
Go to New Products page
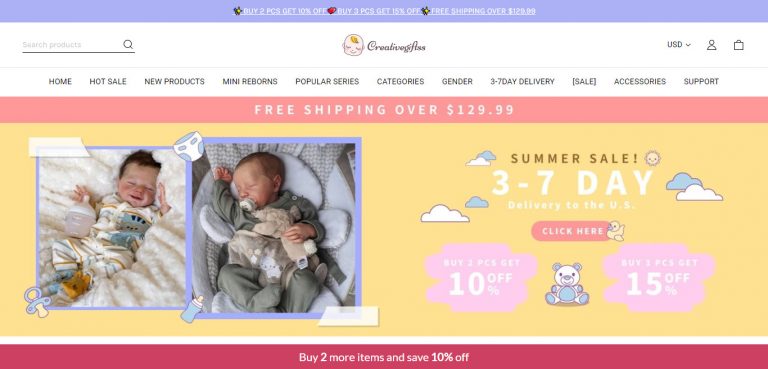pyautogui.click(x=174, y=81)
